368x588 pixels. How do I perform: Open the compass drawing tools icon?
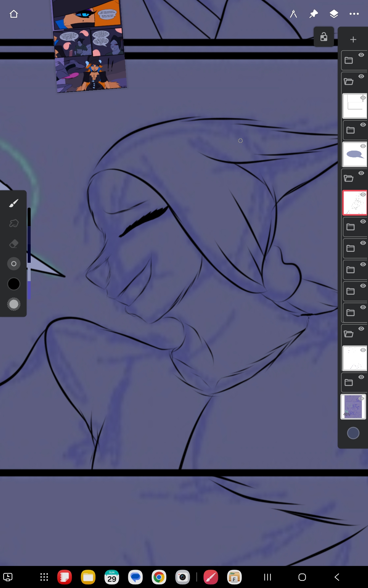pyautogui.click(x=293, y=14)
